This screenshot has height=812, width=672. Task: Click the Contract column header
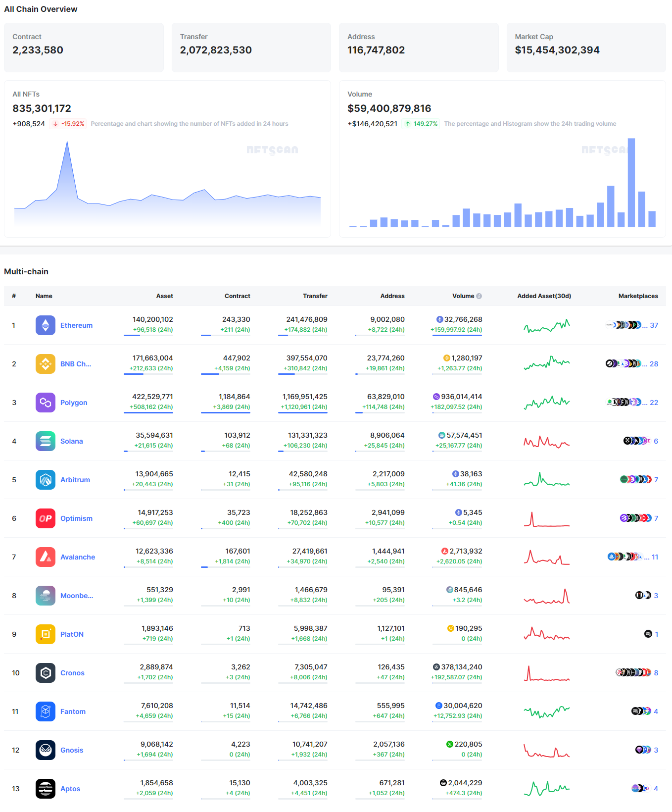pos(238,296)
